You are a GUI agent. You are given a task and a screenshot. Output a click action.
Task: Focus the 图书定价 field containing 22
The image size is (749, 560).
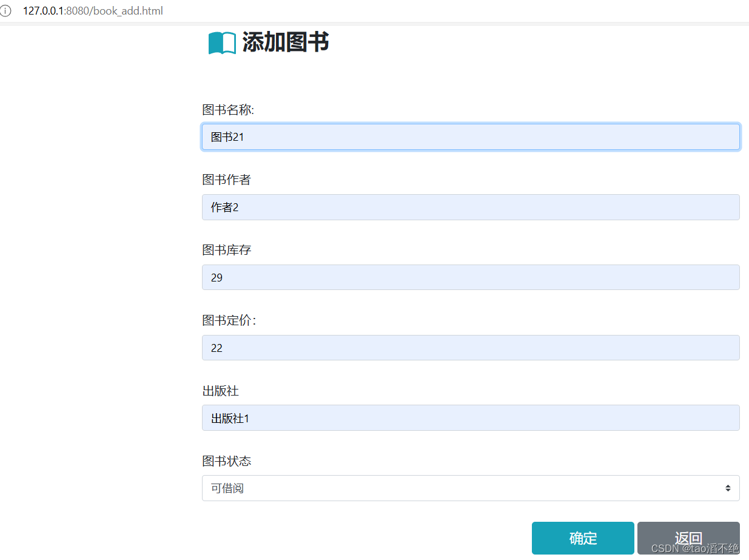(x=471, y=348)
